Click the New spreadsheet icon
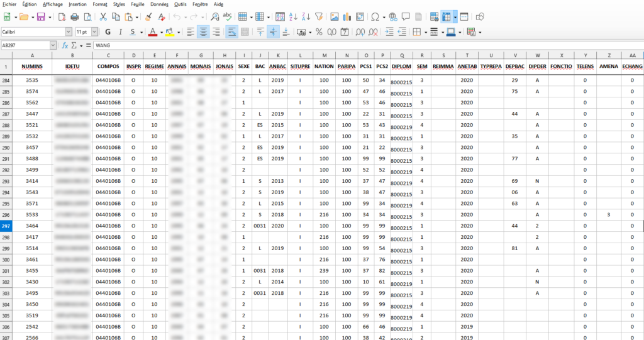644x340 pixels. click(7, 17)
